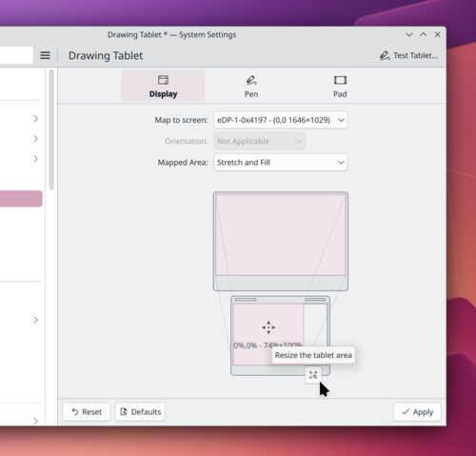Click the search field in sidebar
The height and width of the screenshot is (456, 476).
click(16, 55)
